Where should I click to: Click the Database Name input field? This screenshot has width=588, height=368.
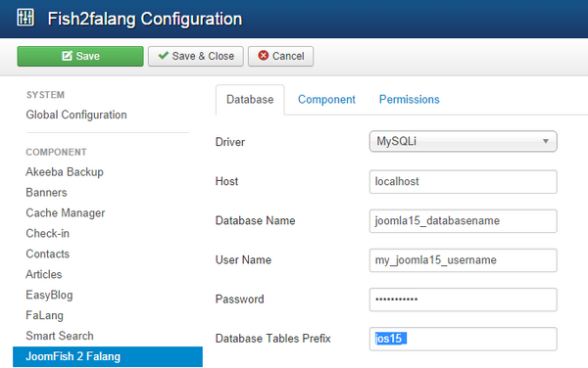(464, 221)
